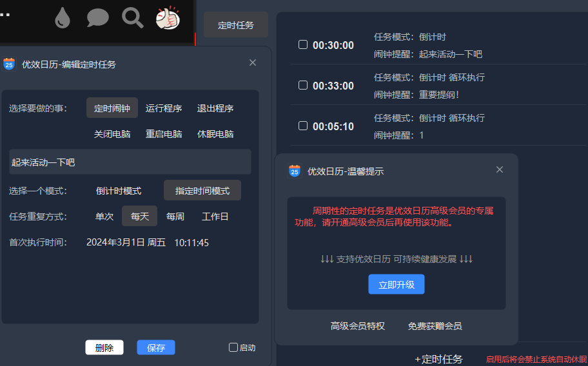Click the thumbs-up icon

(x=168, y=18)
